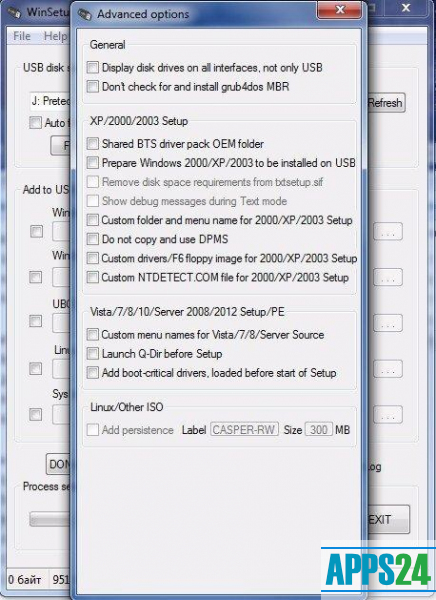Tick Shared BTS driver pack OEM folder
Image resolution: width=436 pixels, height=600 pixels.
coord(93,144)
